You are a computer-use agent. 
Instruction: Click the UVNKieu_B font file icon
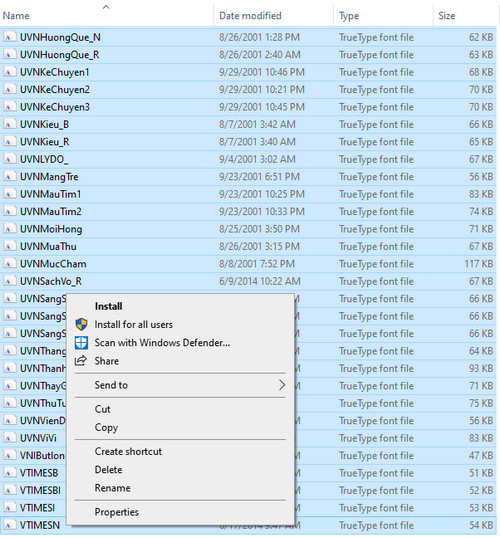(x=10, y=124)
